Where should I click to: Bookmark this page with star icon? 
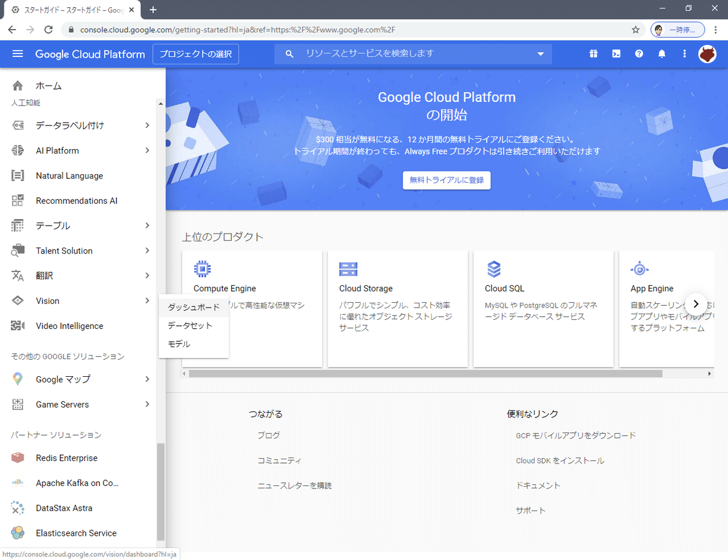pyautogui.click(x=636, y=29)
